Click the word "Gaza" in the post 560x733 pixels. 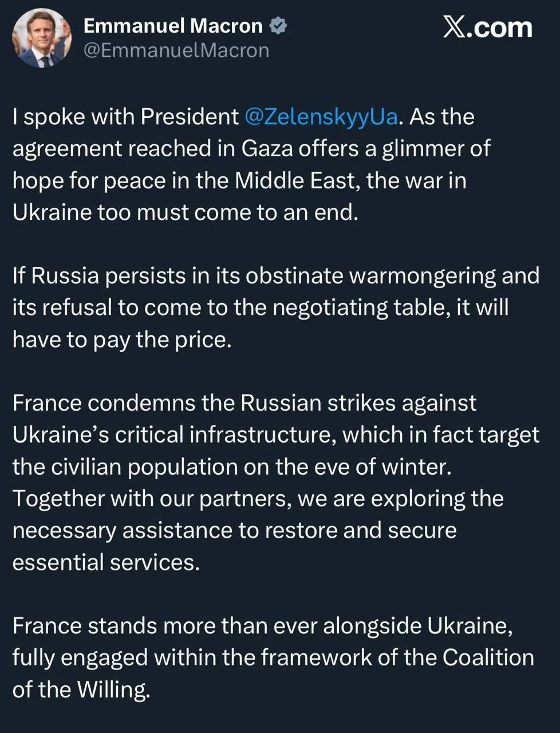pyautogui.click(x=266, y=149)
